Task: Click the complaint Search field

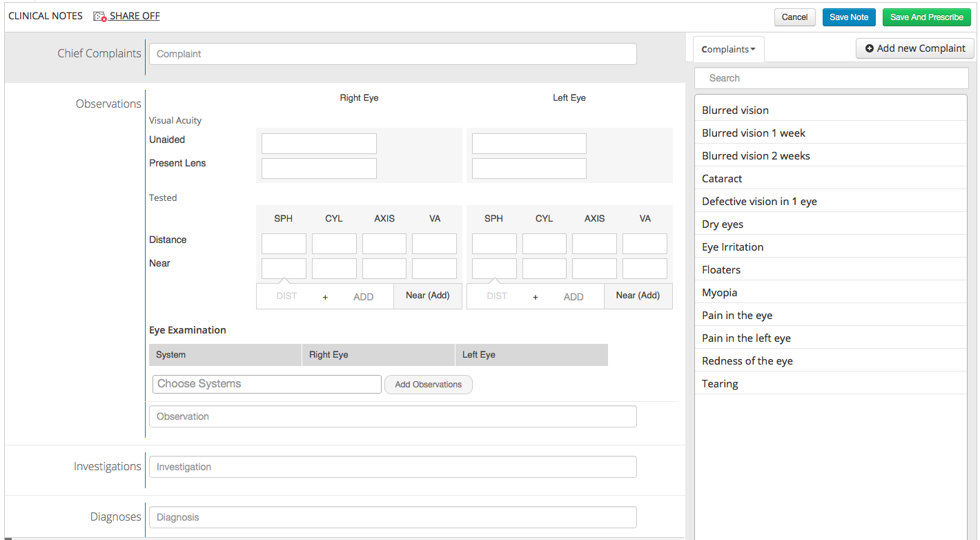Action: [x=831, y=77]
